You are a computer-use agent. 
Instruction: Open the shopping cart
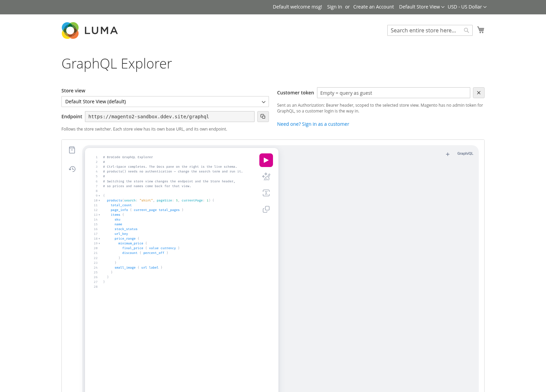click(481, 30)
